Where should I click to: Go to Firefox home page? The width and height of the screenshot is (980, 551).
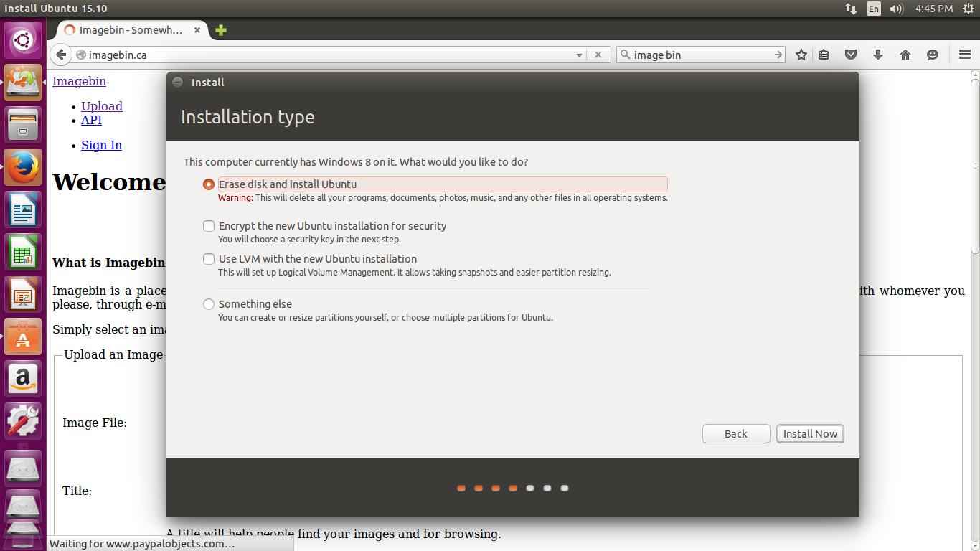point(905,55)
